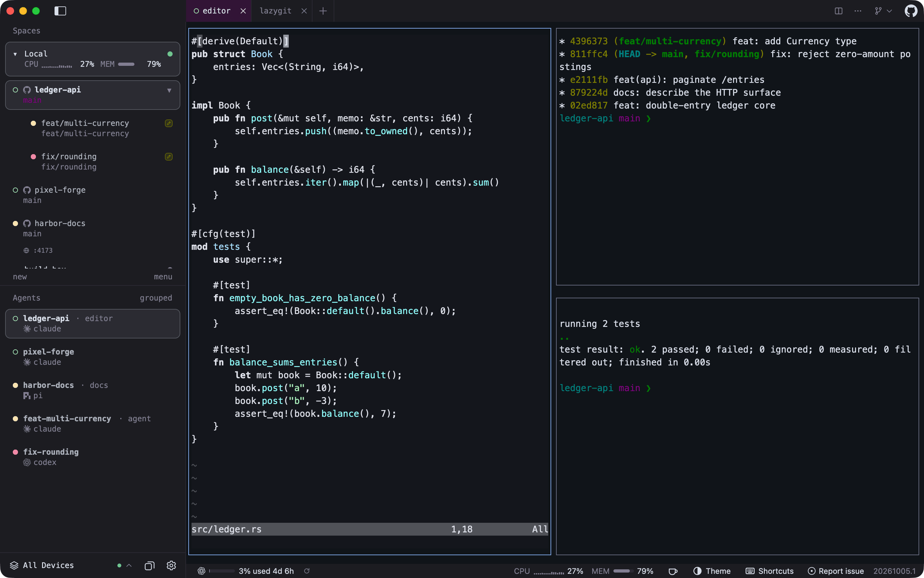Toggle grouped view for Agents
Image resolution: width=924 pixels, height=578 pixels.
156,298
